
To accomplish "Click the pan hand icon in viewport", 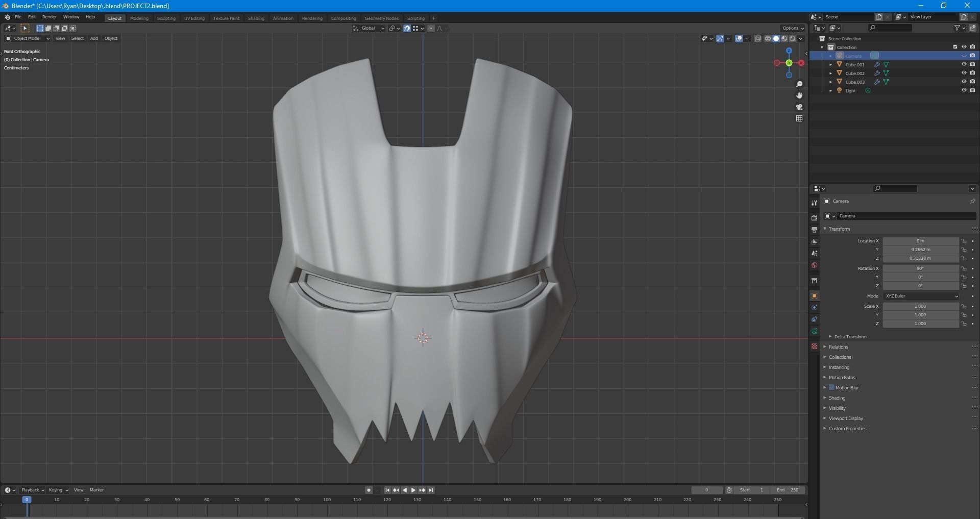I will 799,95.
